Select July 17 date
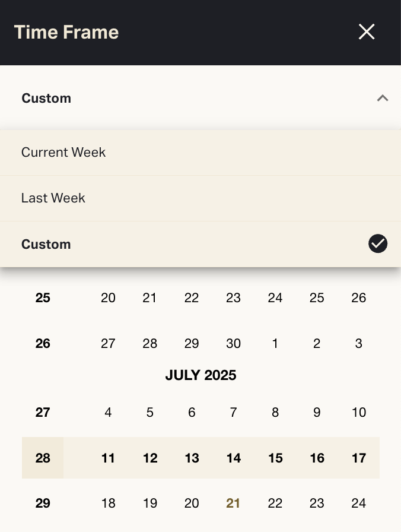 click(358, 458)
